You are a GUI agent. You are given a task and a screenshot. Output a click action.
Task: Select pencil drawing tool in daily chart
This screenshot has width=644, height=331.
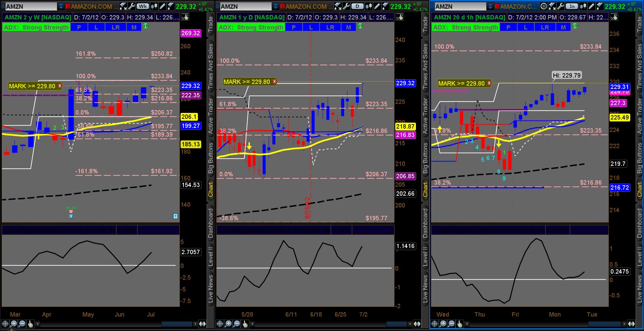(x=377, y=6)
